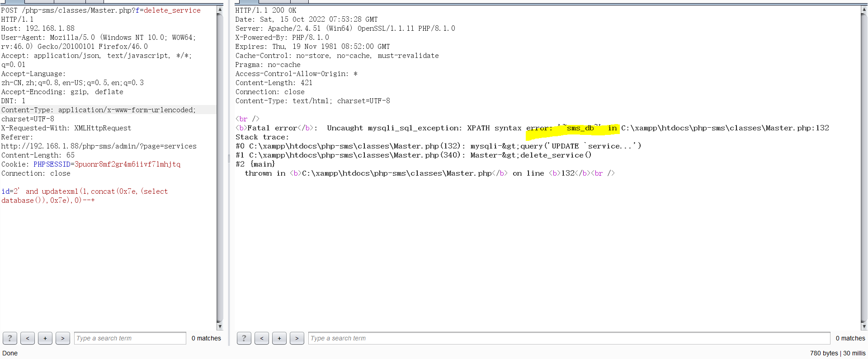Click stack trace #1 delete_service() line
The height and width of the screenshot is (359, 868).
414,155
